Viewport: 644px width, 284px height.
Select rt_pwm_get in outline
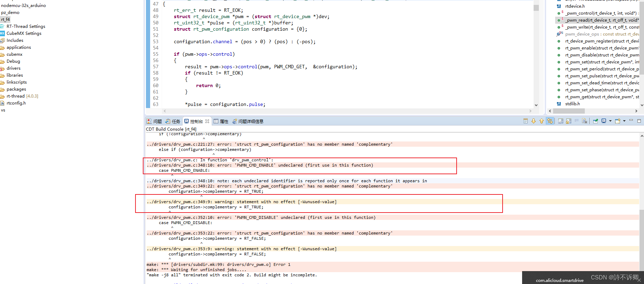[x=602, y=97]
